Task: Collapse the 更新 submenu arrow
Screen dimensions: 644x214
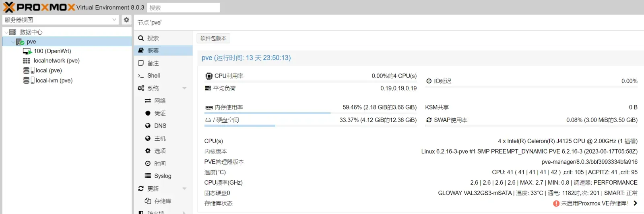Action: pos(184,189)
